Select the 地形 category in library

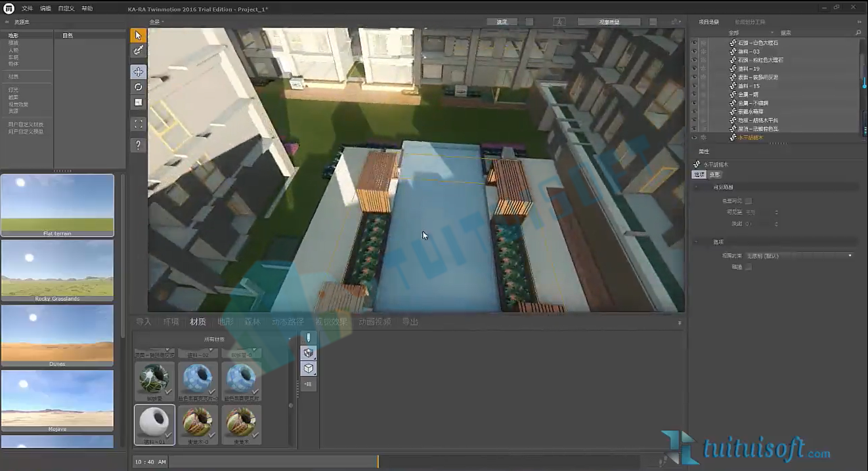point(13,35)
